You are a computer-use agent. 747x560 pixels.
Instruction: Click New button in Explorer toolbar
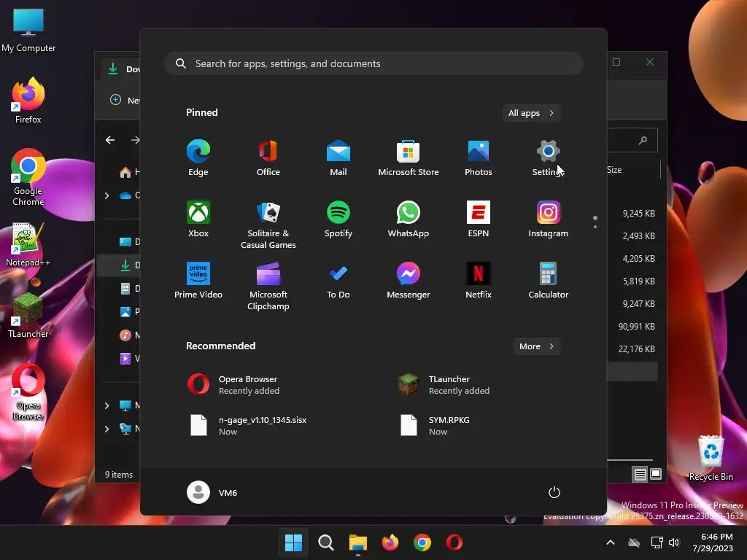click(125, 101)
